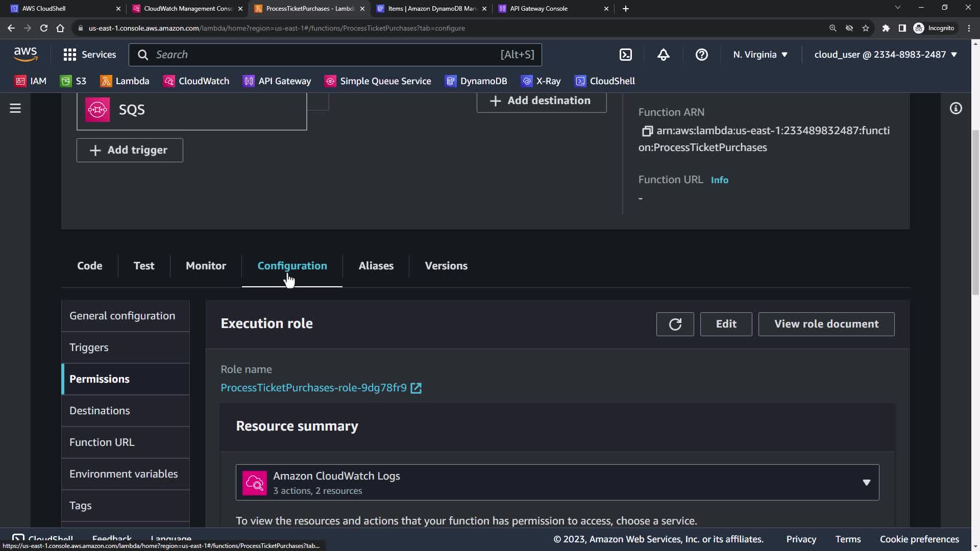Copy the Function ARN with copy icon
The width and height of the screenshot is (980, 551).
click(647, 131)
